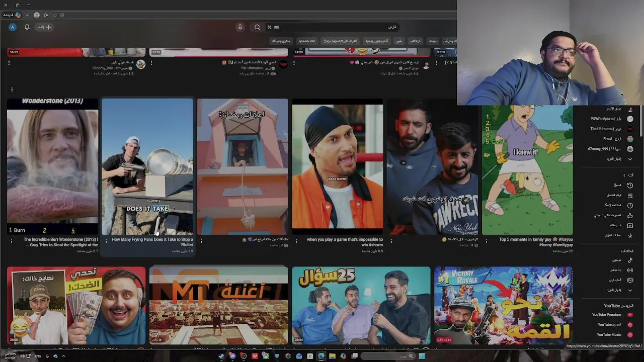Expand Show more under subscriptions list
This screenshot has height=362, width=644.
[620, 159]
